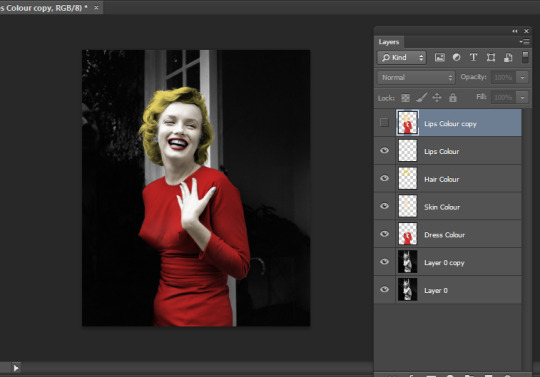Filter layers by smart objects icon
This screenshot has height=377, width=540.
point(508,57)
